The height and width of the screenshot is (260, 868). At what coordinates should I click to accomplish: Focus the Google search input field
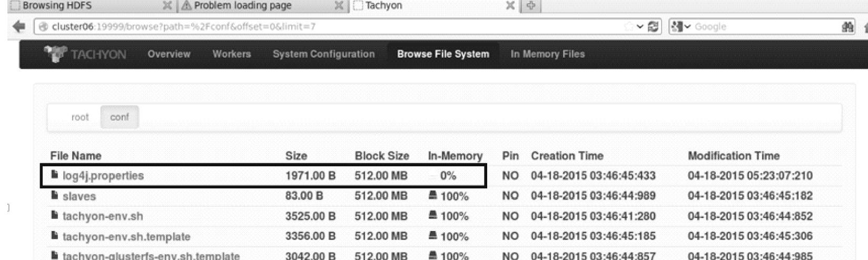point(764,27)
